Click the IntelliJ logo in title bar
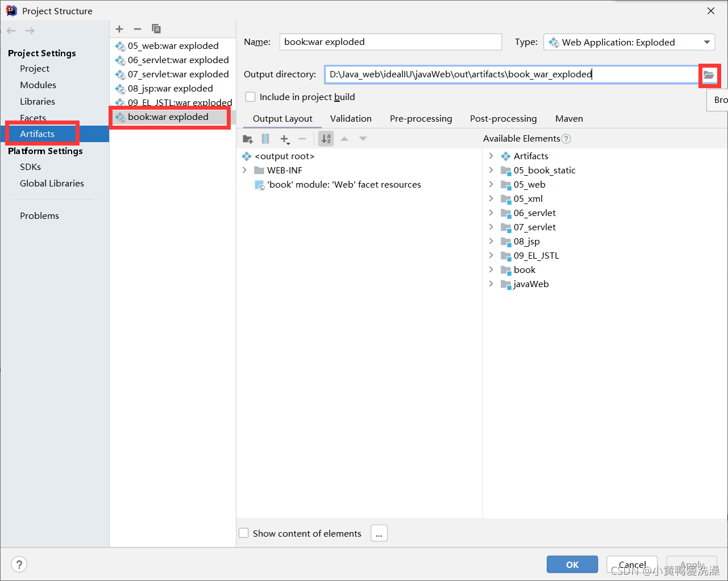This screenshot has width=728, height=581. (11, 11)
